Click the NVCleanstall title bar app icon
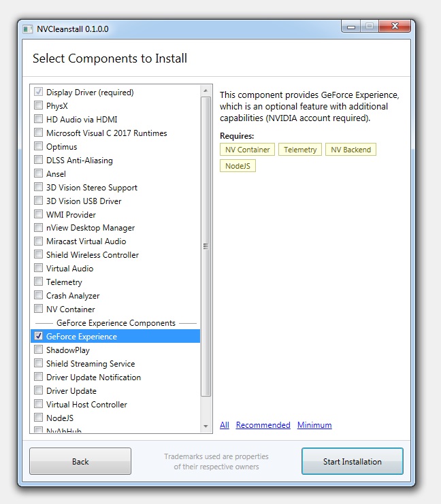 tap(28, 29)
